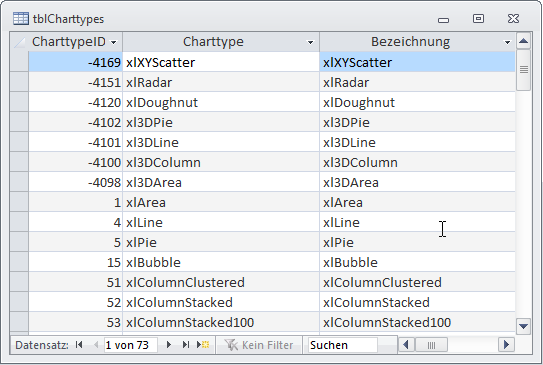Go to the first record
Viewport: 543px width, 365px height.
tap(79, 345)
